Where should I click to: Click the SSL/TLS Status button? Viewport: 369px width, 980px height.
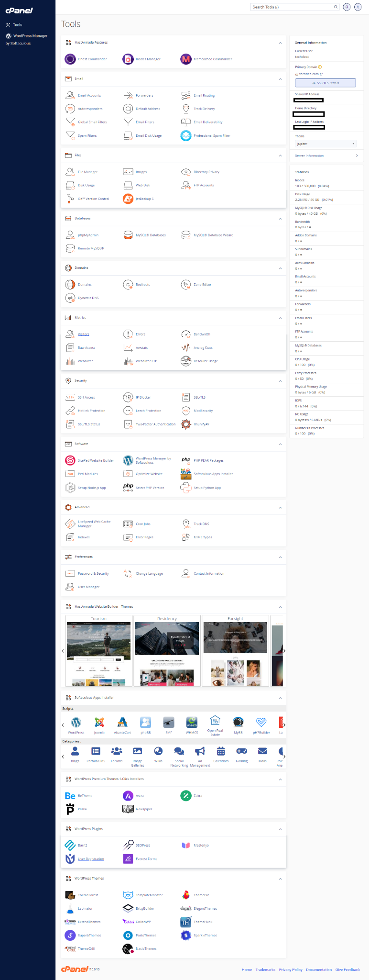(326, 83)
